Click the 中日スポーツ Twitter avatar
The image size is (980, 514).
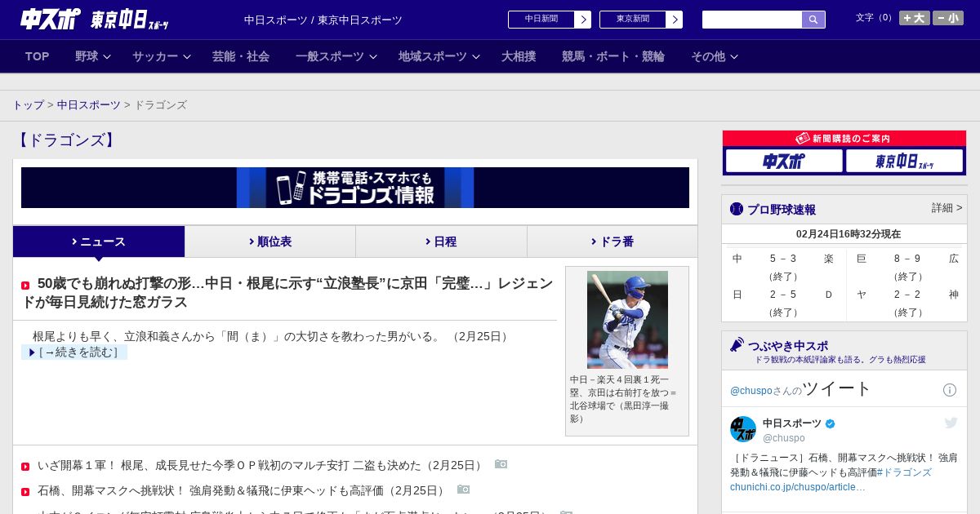pyautogui.click(x=743, y=429)
